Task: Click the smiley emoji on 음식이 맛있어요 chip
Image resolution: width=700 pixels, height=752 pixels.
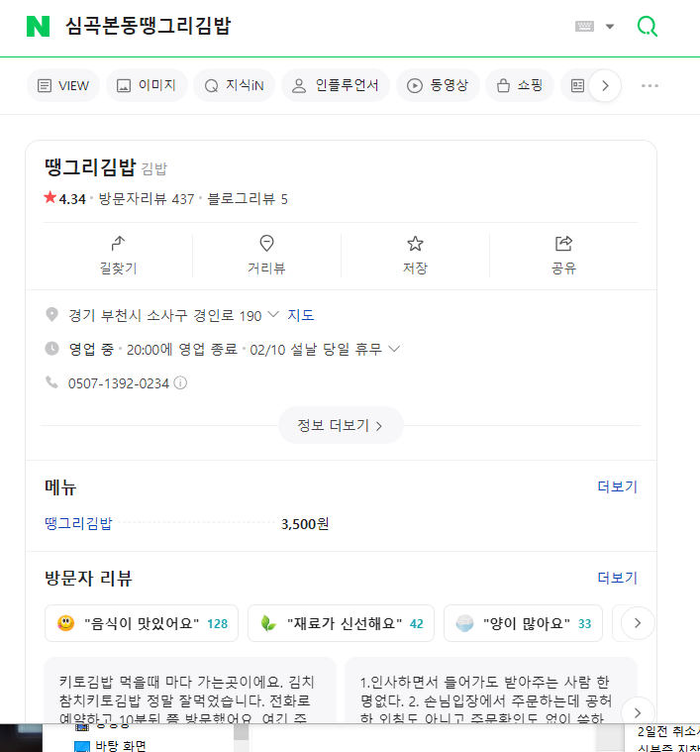Action: [x=65, y=623]
